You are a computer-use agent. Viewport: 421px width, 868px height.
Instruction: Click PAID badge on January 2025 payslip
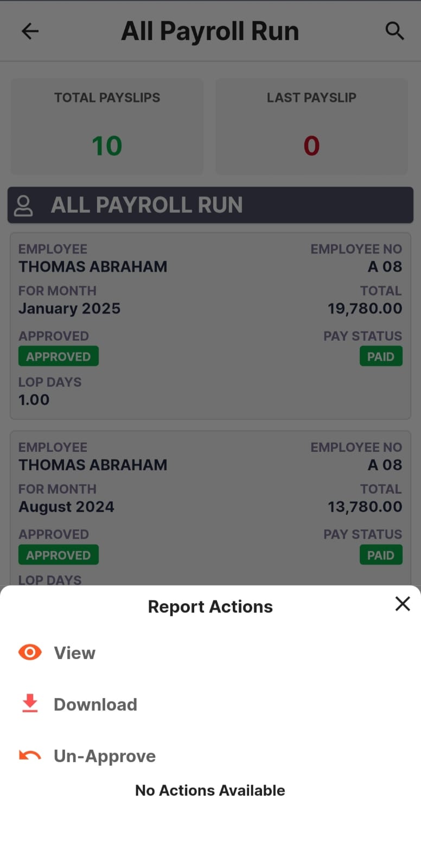pyautogui.click(x=381, y=356)
